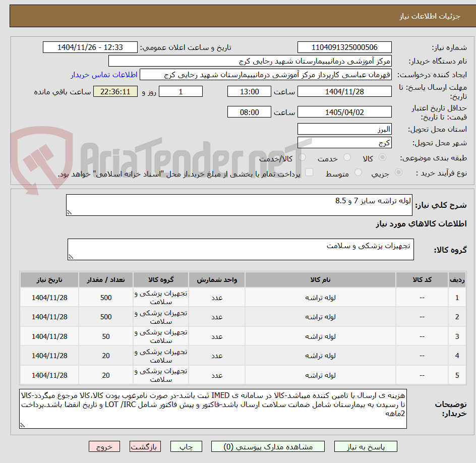Image resolution: width=476 pixels, height=463 pixels.
Task: Click the 'نام کالا' column header
Action: 320,279
